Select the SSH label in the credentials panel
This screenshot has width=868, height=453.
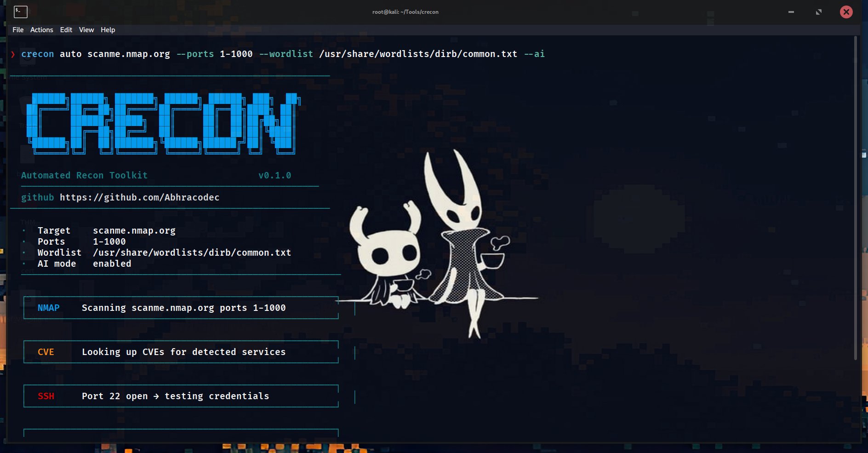pos(46,396)
